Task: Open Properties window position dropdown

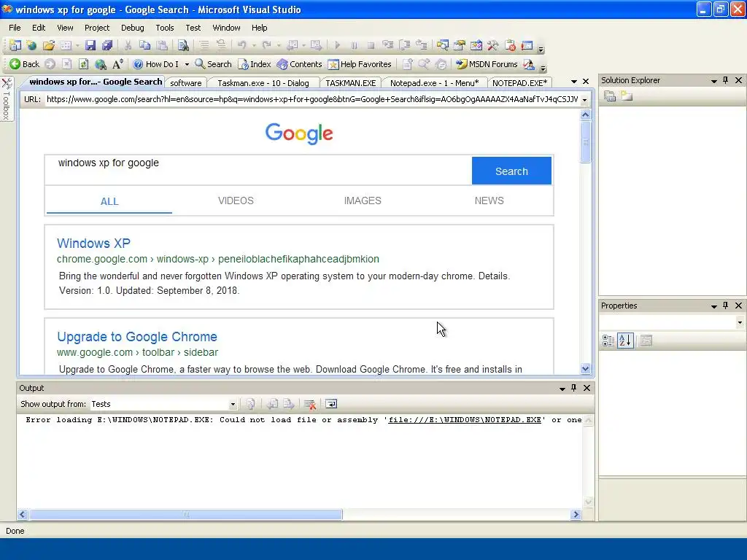Action: (x=714, y=306)
